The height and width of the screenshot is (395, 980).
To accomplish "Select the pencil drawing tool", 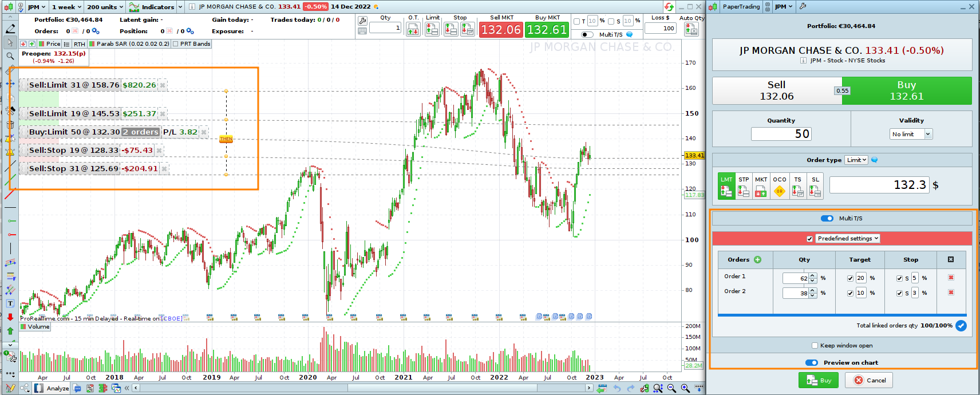I will click(x=10, y=29).
